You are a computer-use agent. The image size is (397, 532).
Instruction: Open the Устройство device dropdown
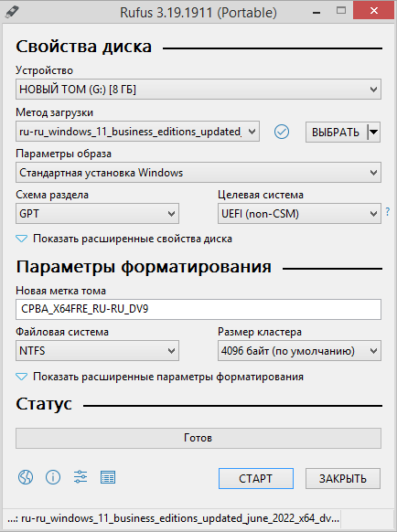click(x=198, y=90)
